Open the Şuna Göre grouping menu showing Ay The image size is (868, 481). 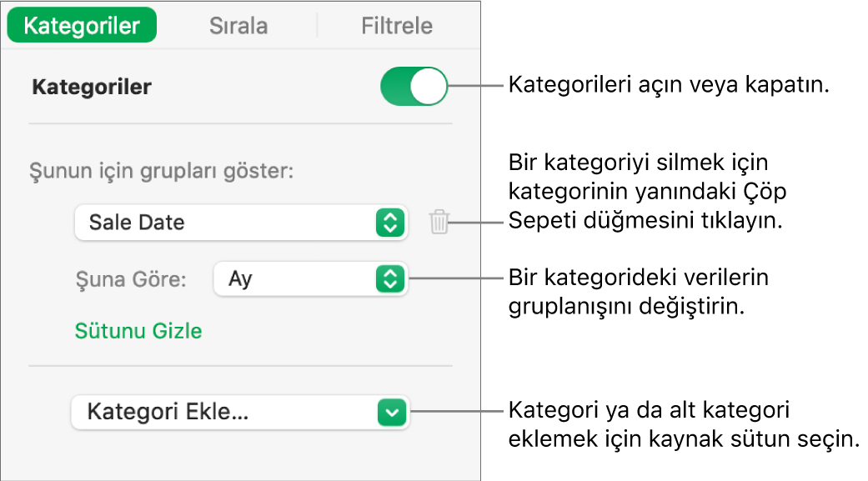(310, 279)
